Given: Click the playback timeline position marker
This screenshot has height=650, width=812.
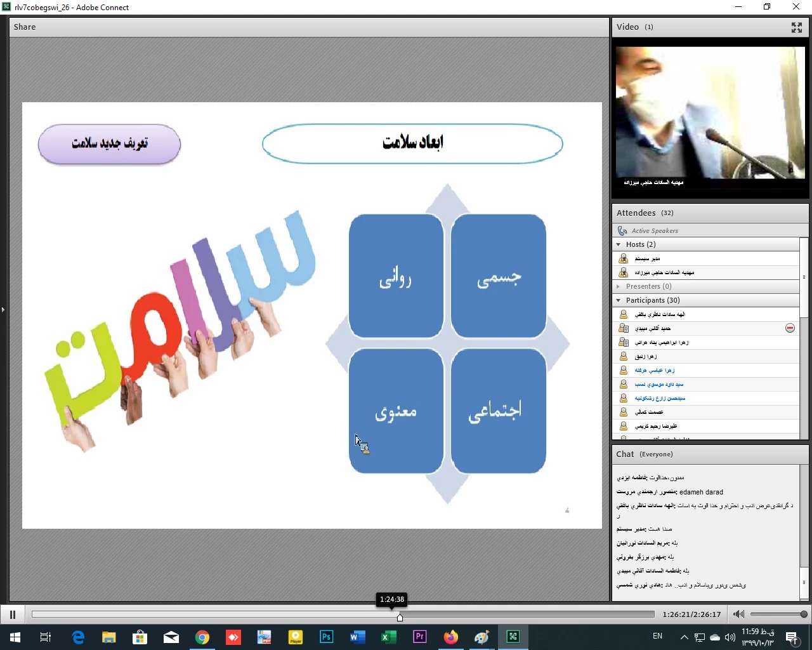Looking at the screenshot, I should 400,617.
